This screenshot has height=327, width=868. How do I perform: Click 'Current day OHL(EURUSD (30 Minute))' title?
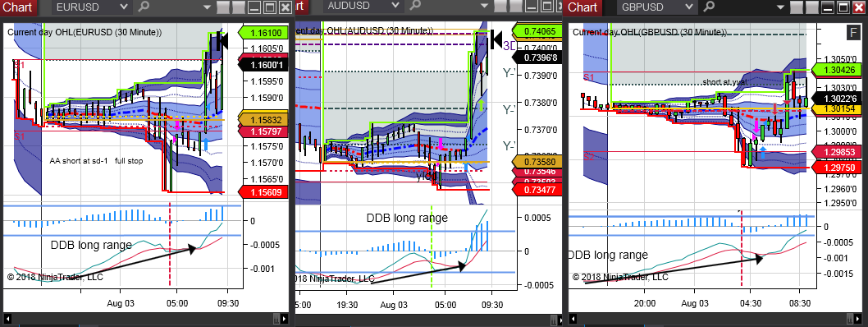pos(85,32)
